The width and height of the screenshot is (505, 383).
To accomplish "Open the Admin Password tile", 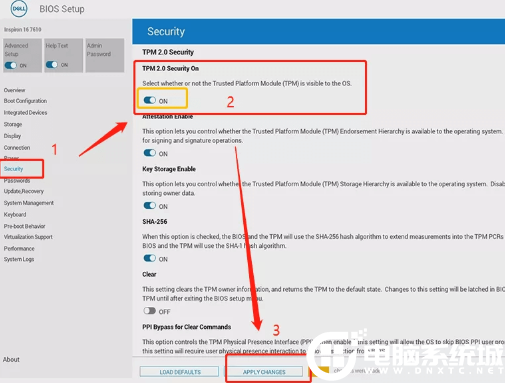I will click(105, 55).
